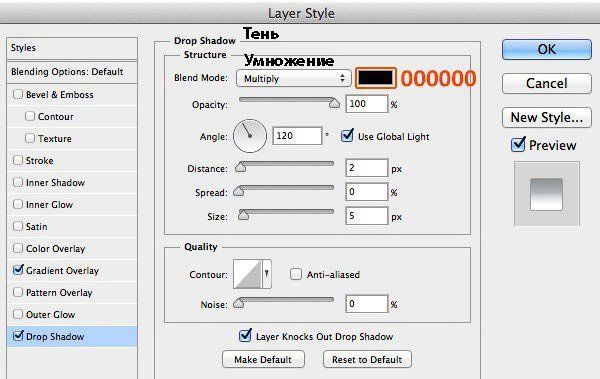Focus the Angle 120 input field
The width and height of the screenshot is (600, 379).
click(x=297, y=136)
